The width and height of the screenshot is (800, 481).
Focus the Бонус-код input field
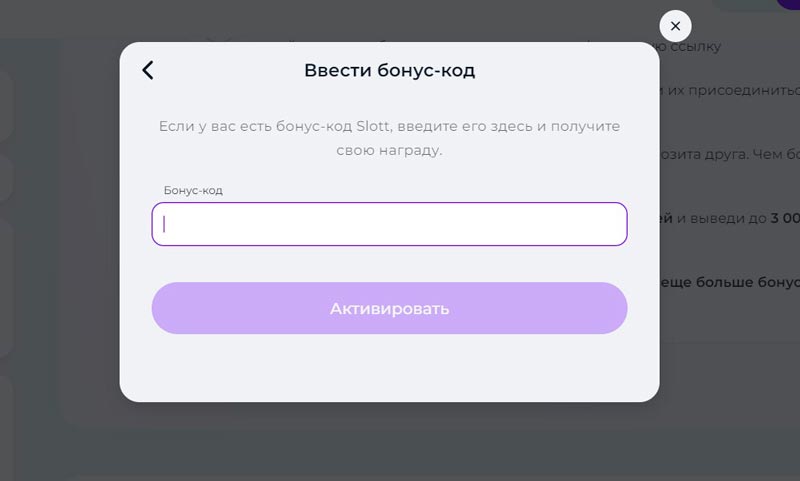[x=389, y=224]
